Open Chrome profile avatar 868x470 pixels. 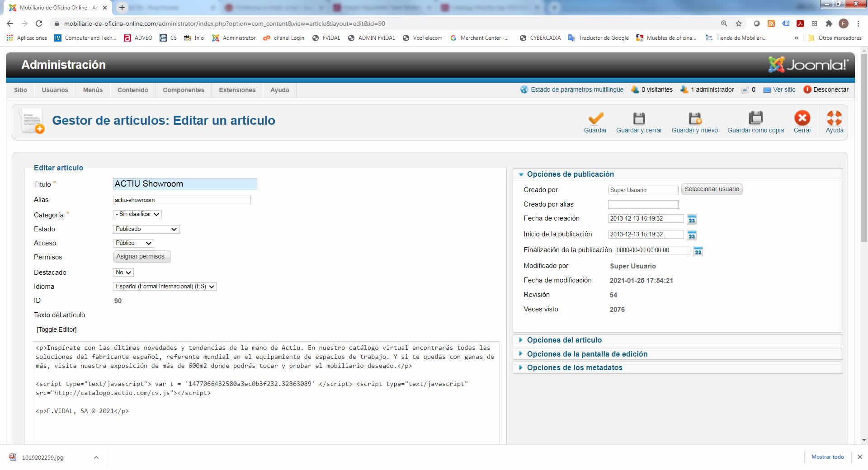pos(844,23)
